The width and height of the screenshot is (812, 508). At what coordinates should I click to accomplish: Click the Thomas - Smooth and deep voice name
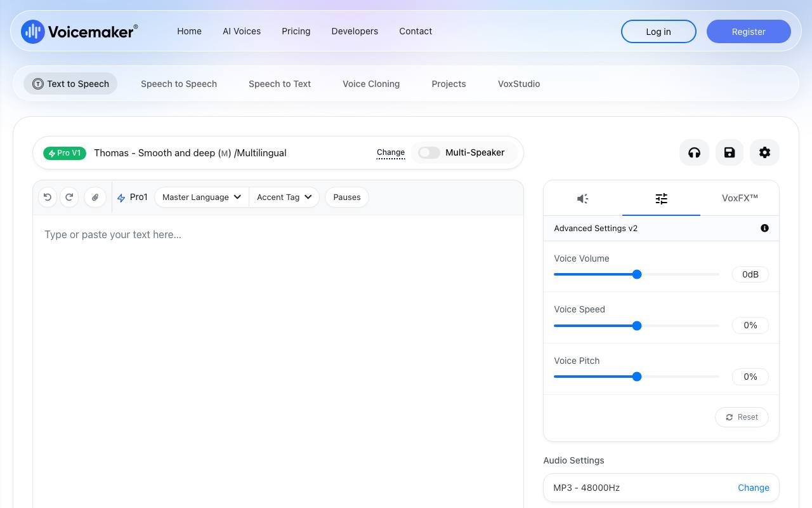[x=190, y=153]
